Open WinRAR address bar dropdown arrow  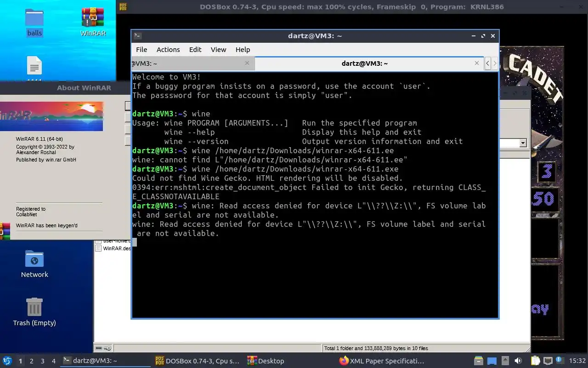point(523,144)
